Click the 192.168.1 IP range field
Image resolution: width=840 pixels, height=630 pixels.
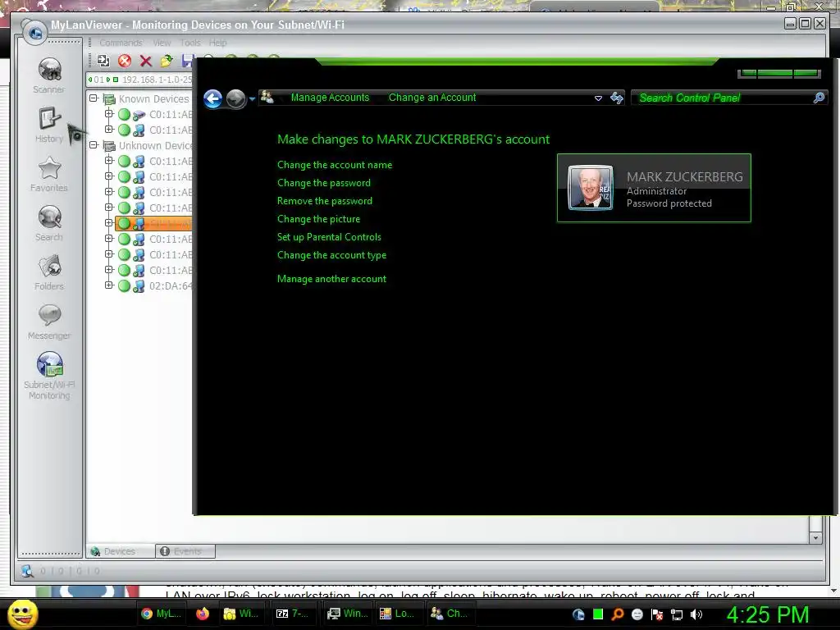(157, 80)
